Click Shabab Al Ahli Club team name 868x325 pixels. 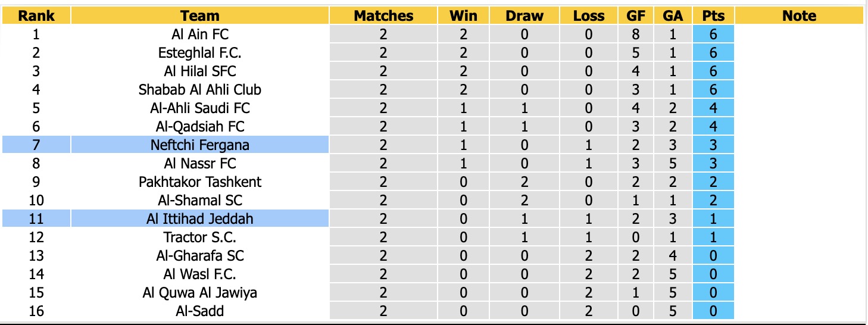[x=200, y=89]
